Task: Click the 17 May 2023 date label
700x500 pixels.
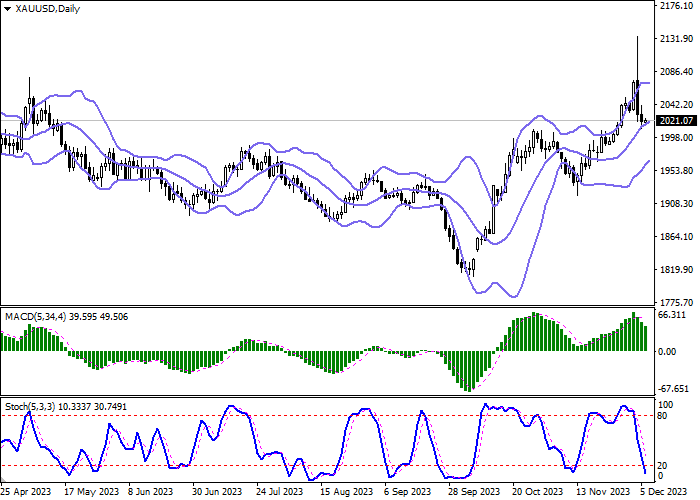Action: point(92,492)
